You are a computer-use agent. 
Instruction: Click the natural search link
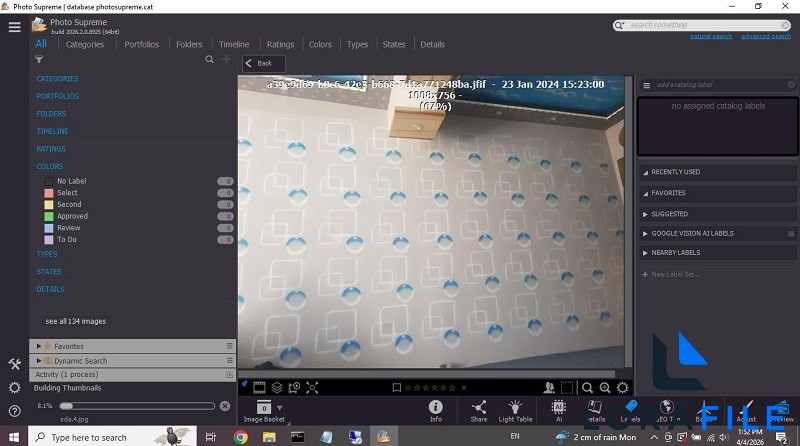point(711,36)
